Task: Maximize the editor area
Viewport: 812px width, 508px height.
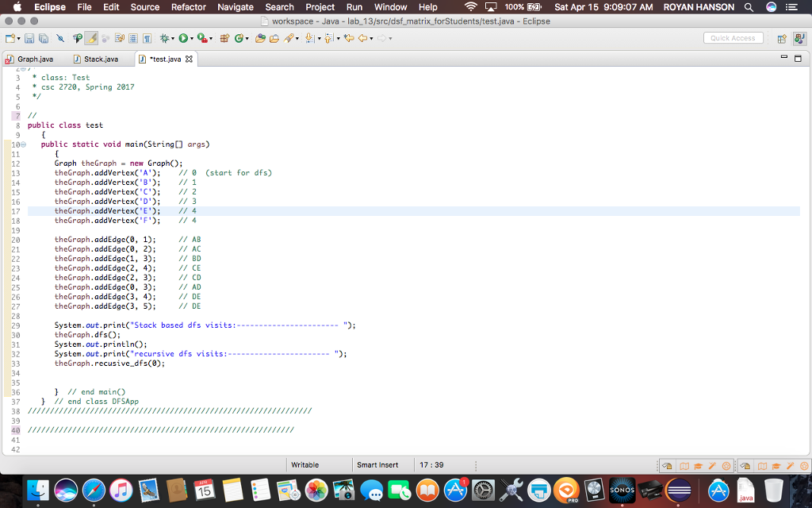Action: pos(798,57)
